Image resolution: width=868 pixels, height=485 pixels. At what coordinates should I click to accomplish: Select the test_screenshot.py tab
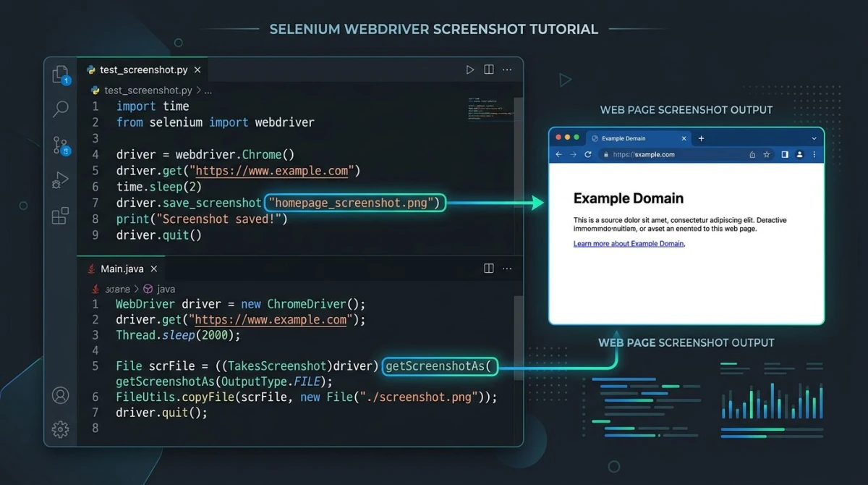143,70
